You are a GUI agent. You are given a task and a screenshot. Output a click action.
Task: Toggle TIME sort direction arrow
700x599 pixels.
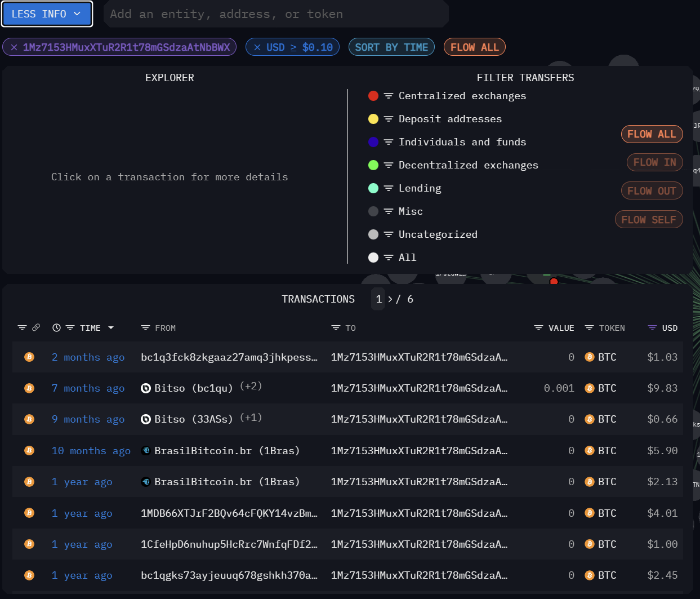click(x=111, y=327)
